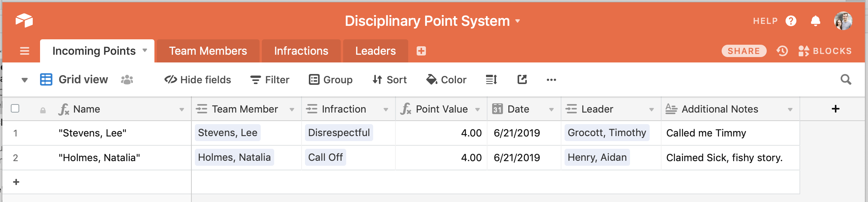The width and height of the screenshot is (868, 202).
Task: Open the collaborative view people icon
Action: click(x=127, y=80)
